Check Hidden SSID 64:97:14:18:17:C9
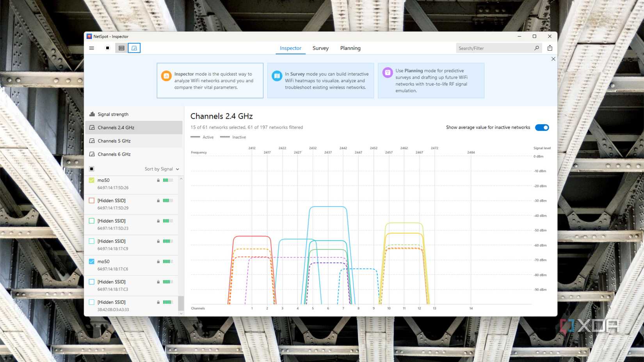Viewport: 644px width, 362px height. coord(91,241)
